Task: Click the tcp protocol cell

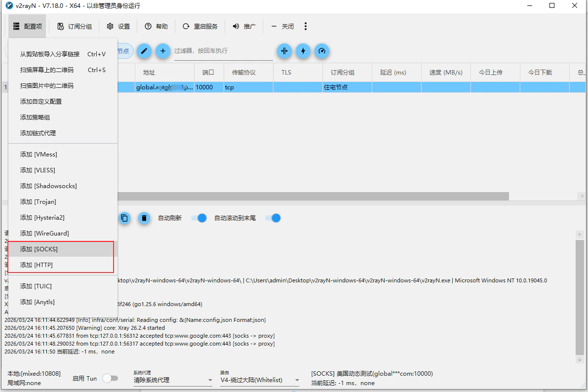Action: coord(248,87)
